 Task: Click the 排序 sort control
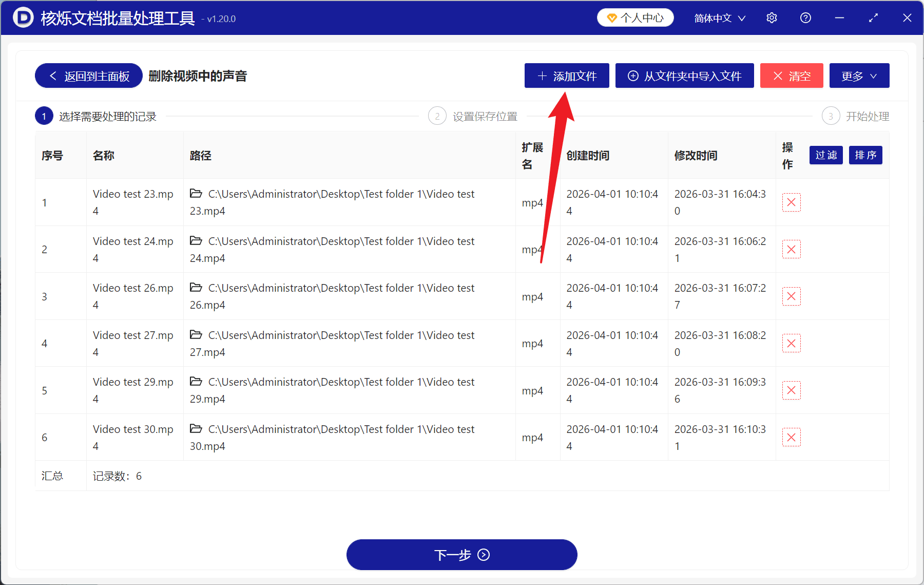[865, 155]
